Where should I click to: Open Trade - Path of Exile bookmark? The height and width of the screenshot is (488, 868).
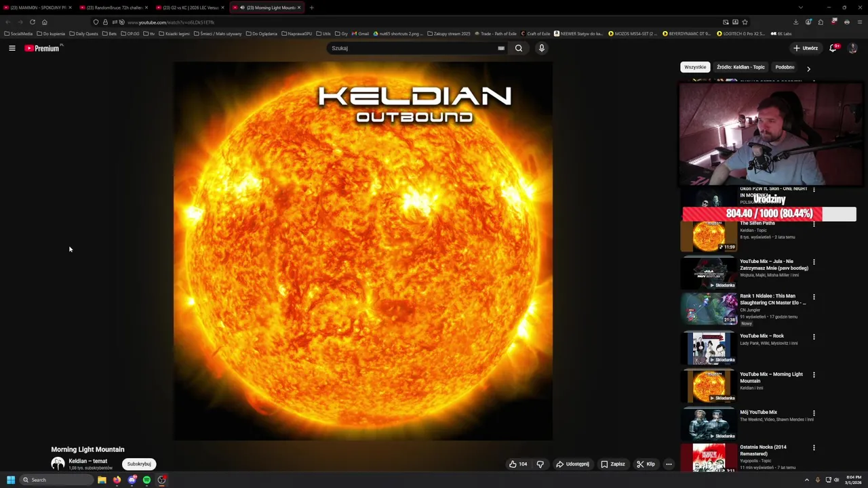tap(496, 33)
